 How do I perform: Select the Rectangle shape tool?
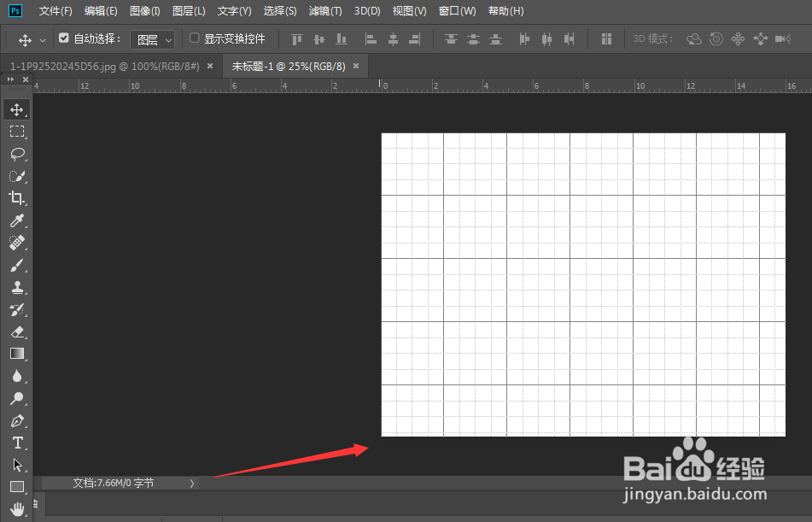click(x=16, y=487)
